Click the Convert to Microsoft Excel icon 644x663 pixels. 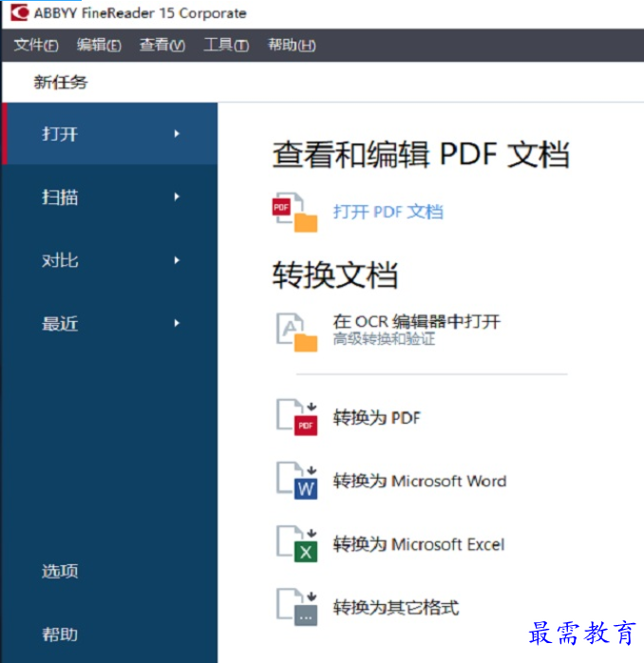[x=295, y=544]
